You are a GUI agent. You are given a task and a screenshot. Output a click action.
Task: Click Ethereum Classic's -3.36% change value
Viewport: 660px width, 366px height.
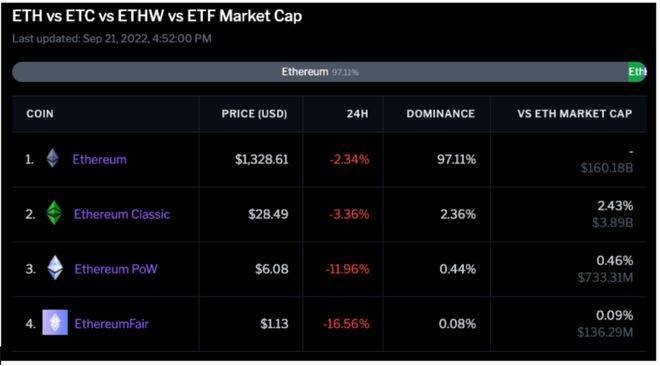pos(349,214)
